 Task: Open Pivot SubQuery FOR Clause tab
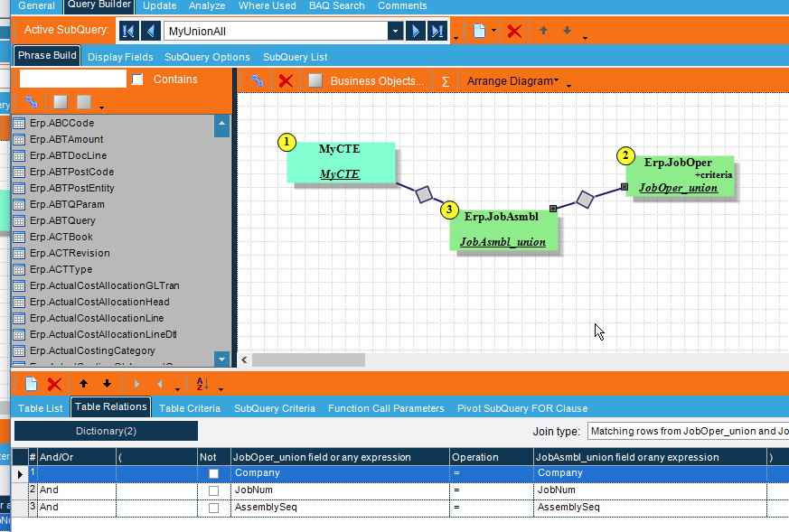pos(522,408)
